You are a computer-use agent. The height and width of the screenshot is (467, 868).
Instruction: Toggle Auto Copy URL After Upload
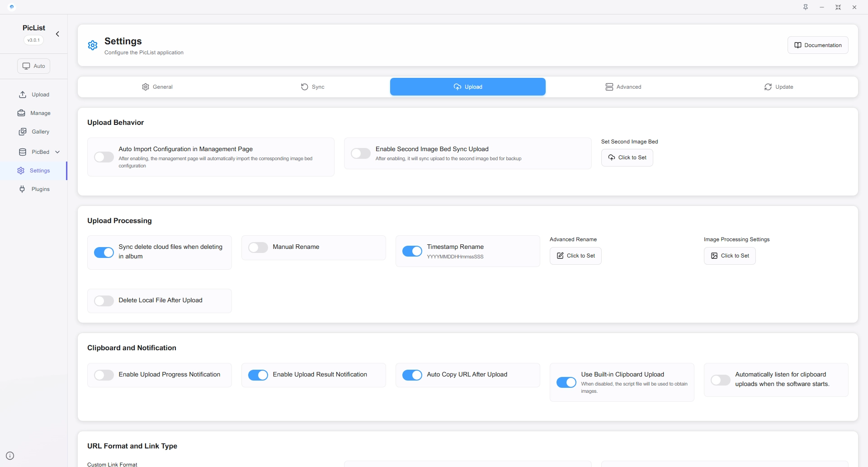412,375
